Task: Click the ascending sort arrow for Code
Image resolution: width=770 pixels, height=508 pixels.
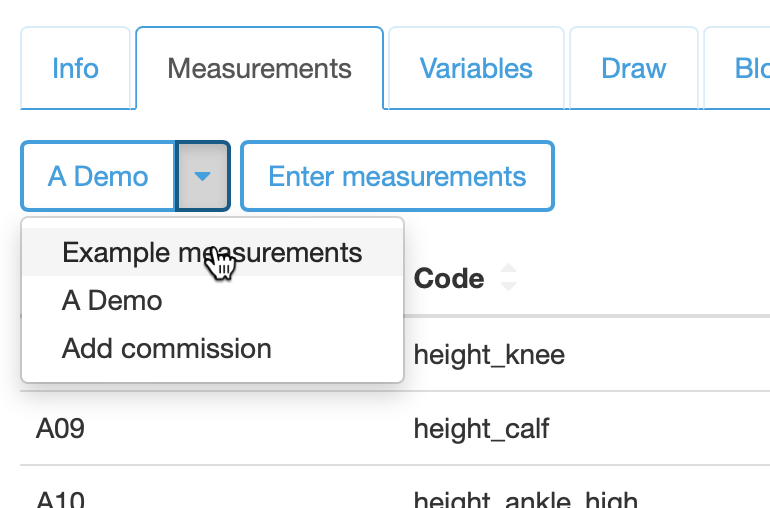Action: click(508, 270)
